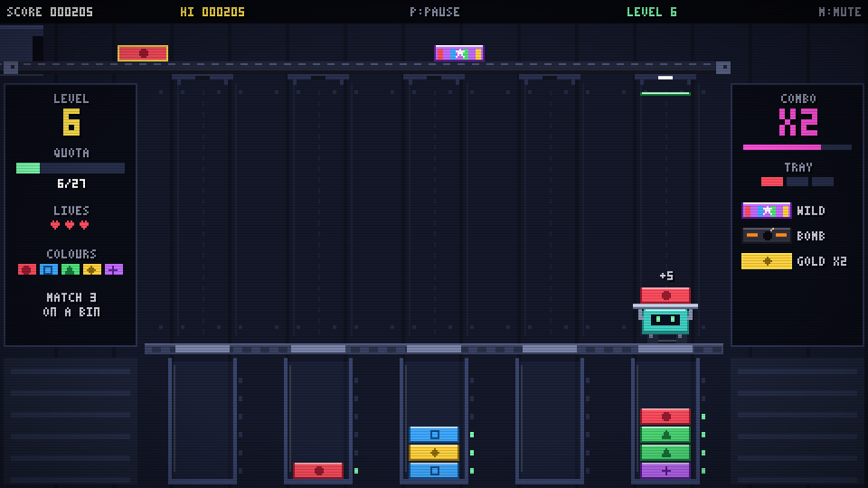868x488 pixels.
Task: Click the first heart in LIVES
Action: tap(55, 225)
